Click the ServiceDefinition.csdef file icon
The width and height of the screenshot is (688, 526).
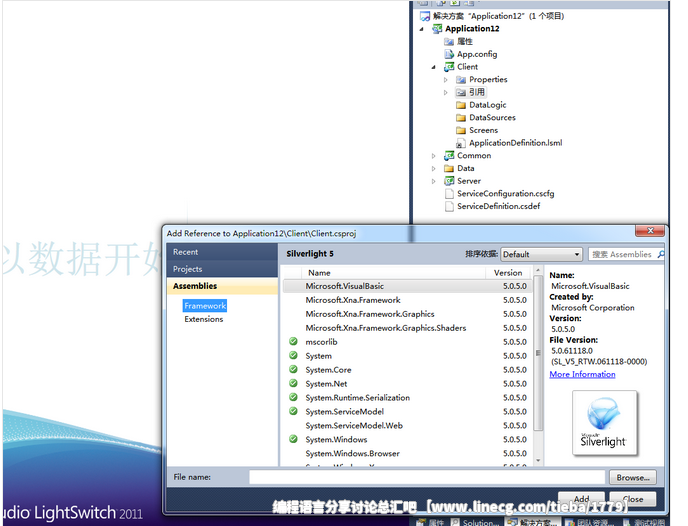click(x=449, y=207)
